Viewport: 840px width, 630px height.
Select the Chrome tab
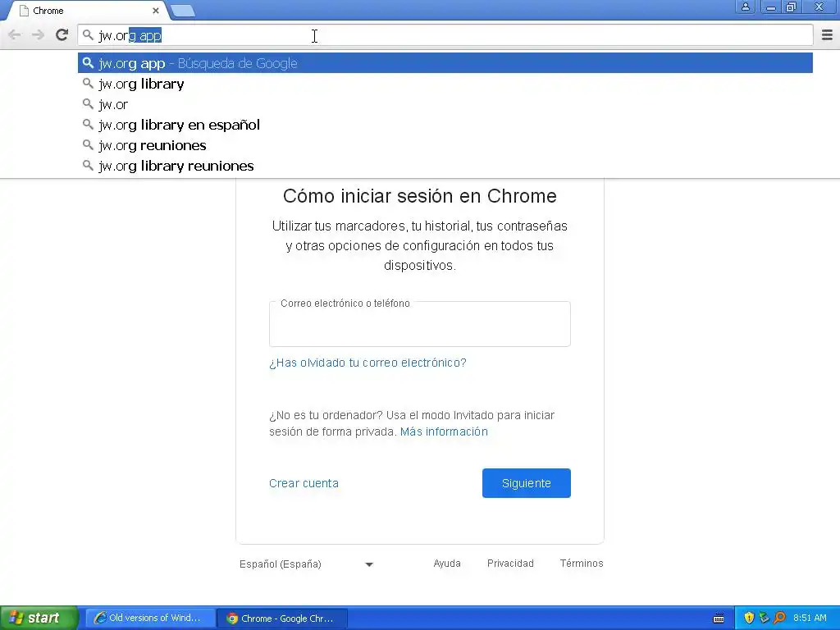(89, 11)
